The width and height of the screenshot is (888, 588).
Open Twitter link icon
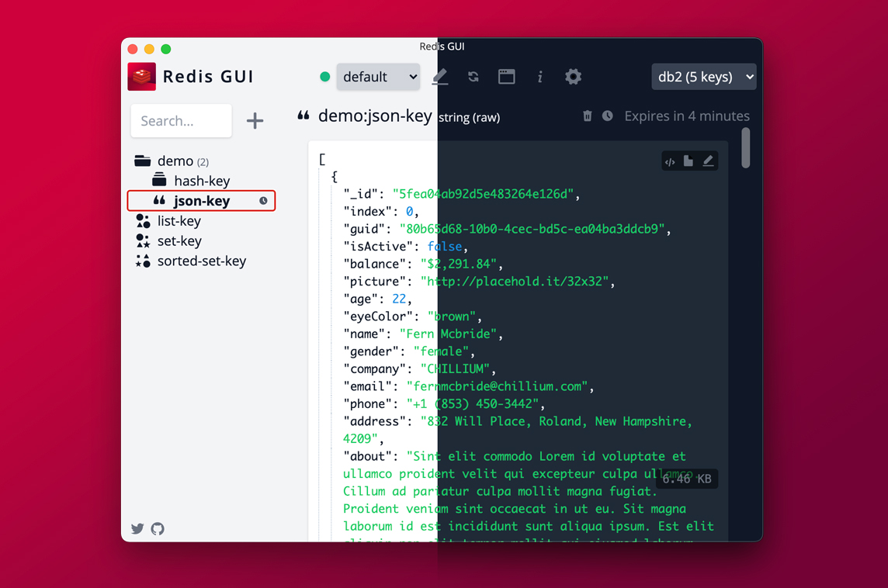point(137,528)
